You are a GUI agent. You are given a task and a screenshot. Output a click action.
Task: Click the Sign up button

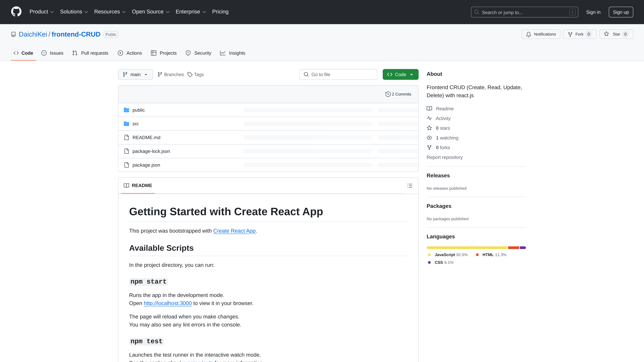(x=621, y=12)
